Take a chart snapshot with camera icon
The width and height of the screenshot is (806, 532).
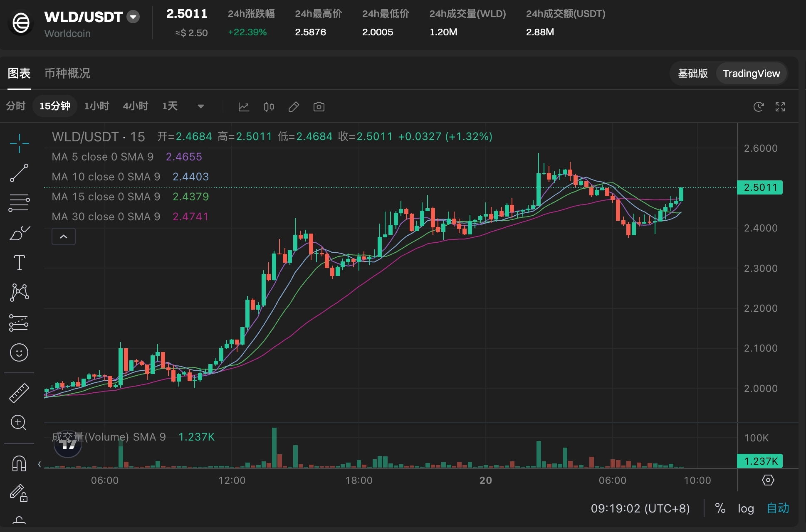pyautogui.click(x=319, y=107)
